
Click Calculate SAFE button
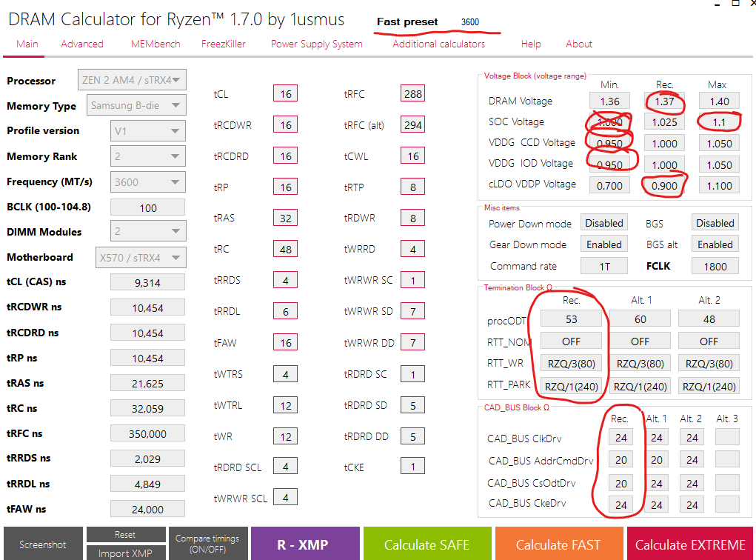coord(427,544)
